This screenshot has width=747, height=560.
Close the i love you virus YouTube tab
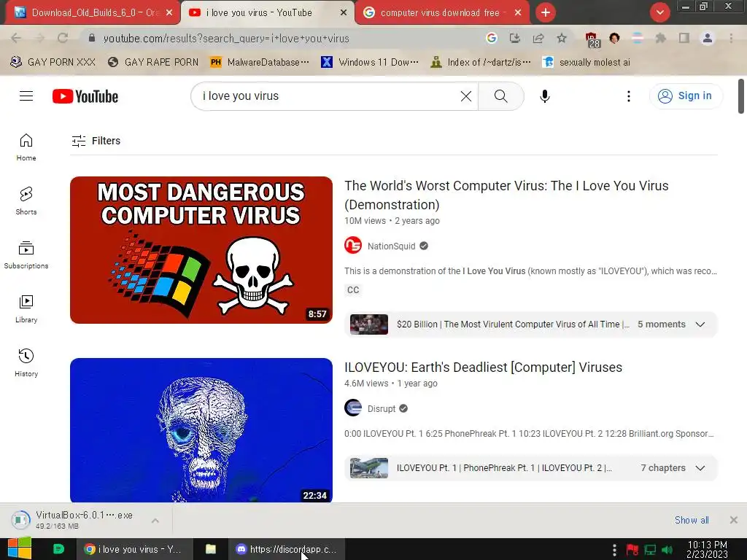(x=344, y=13)
